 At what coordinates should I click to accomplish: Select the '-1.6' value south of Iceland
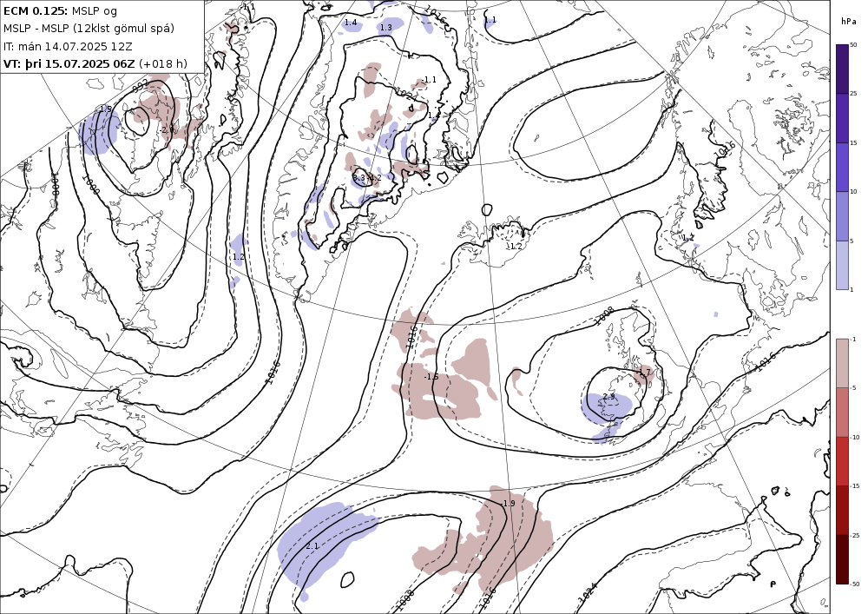[431, 377]
